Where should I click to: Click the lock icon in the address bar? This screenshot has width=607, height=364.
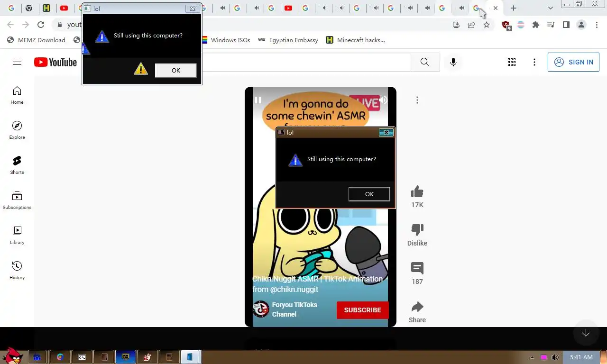pyautogui.click(x=59, y=25)
